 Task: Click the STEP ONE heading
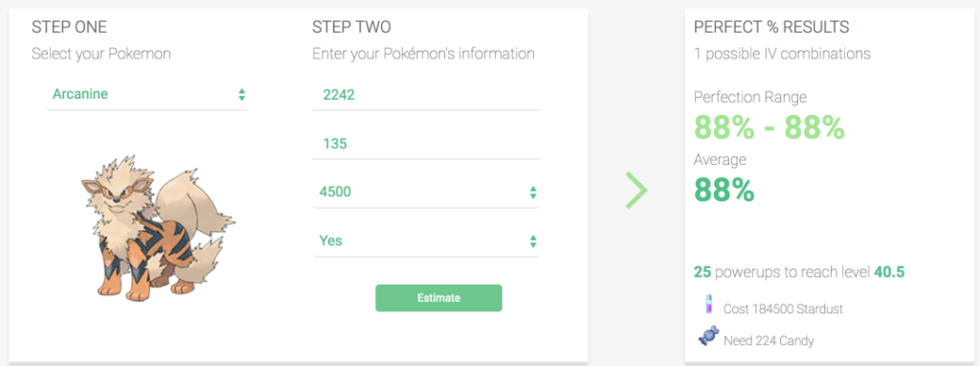(69, 28)
